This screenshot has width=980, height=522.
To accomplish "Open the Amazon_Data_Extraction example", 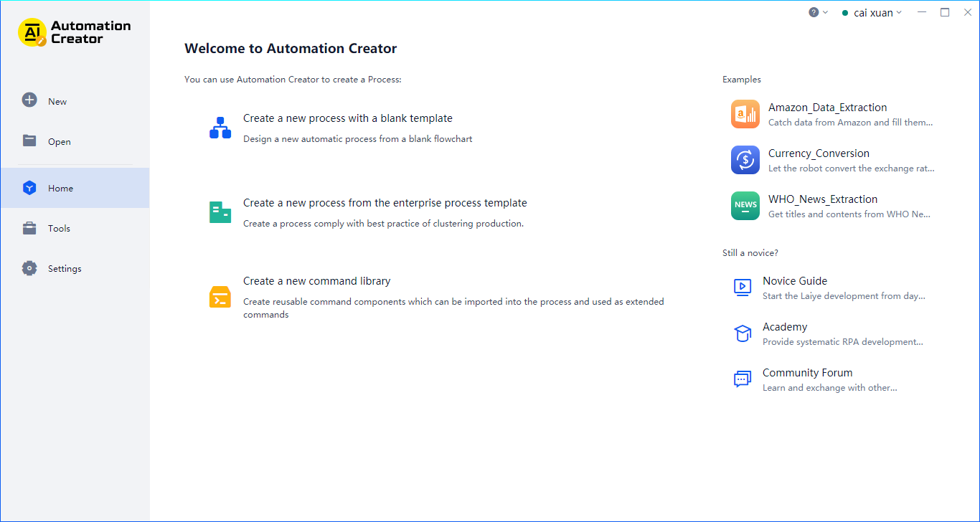I will 828,108.
